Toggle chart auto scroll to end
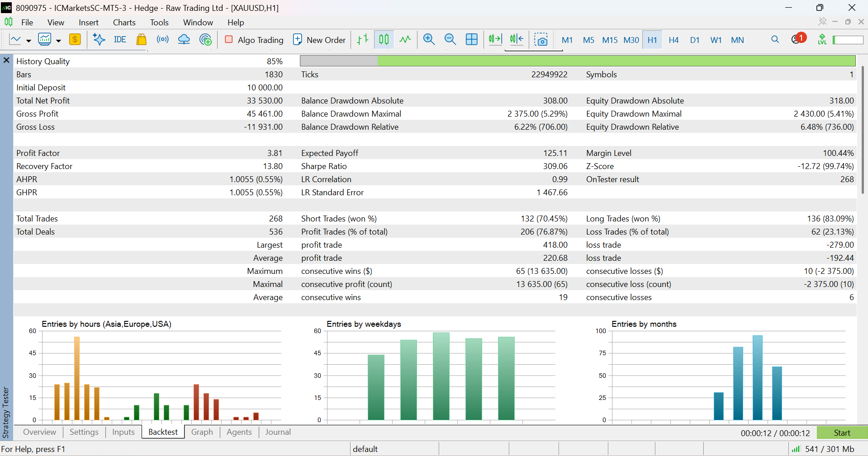 (495, 40)
